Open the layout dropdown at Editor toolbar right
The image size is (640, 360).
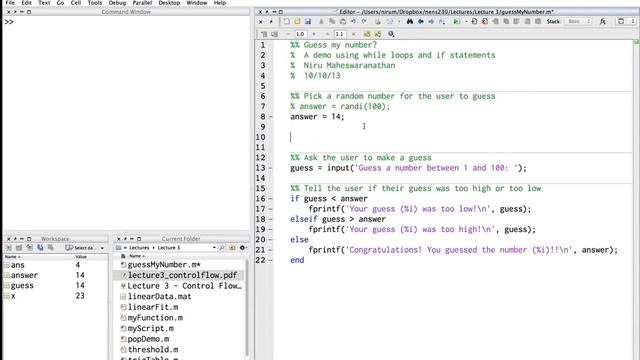click(x=626, y=22)
